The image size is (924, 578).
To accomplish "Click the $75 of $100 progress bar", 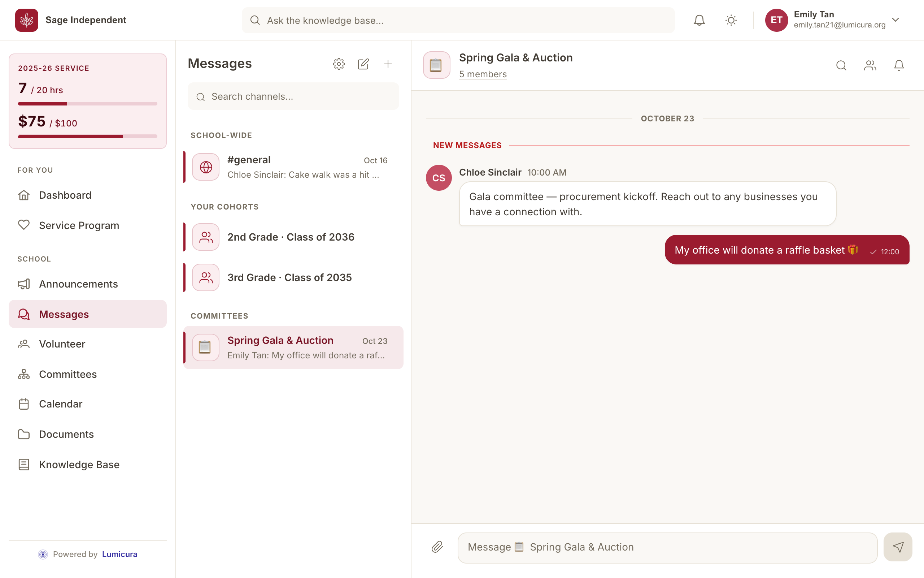I will tap(87, 137).
